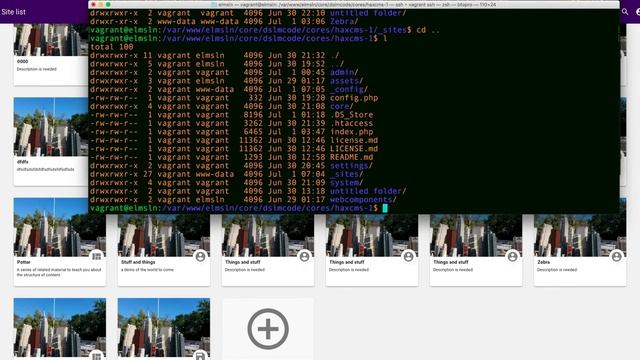Click the '8196' file size in terminal

click(x=253, y=115)
